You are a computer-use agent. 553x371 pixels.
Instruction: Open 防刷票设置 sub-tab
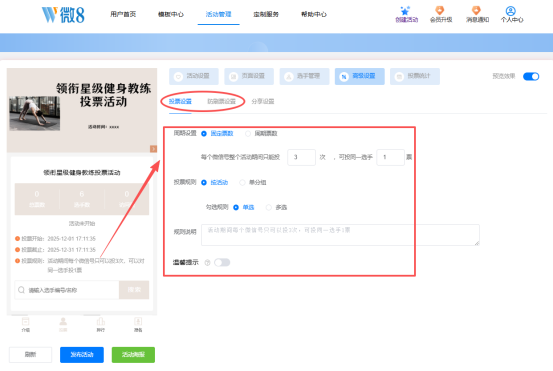coord(221,102)
